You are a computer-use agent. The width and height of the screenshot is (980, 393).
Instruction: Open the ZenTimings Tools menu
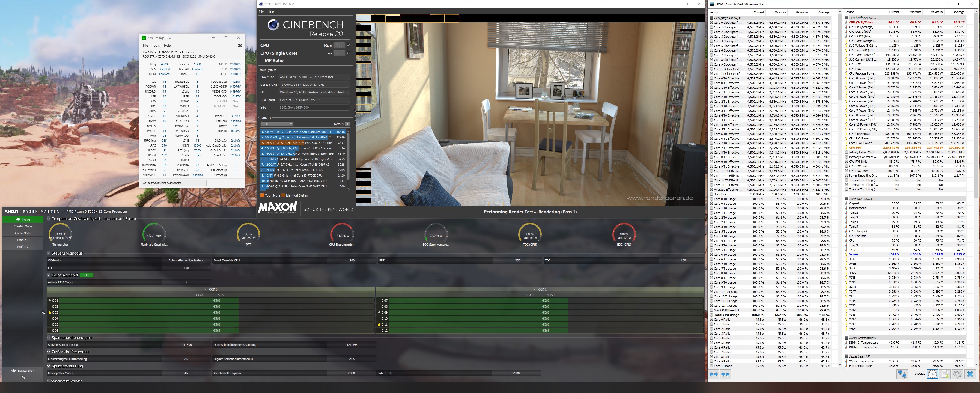click(x=156, y=45)
